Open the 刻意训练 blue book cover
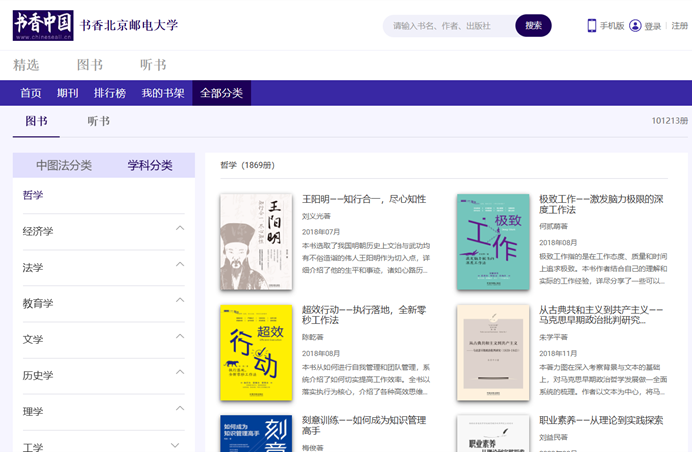692x452 pixels. (x=256, y=433)
